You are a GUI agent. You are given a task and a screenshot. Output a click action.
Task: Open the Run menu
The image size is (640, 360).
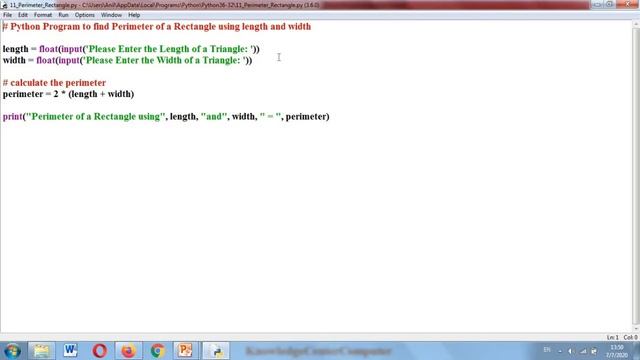pyautogui.click(x=63, y=15)
